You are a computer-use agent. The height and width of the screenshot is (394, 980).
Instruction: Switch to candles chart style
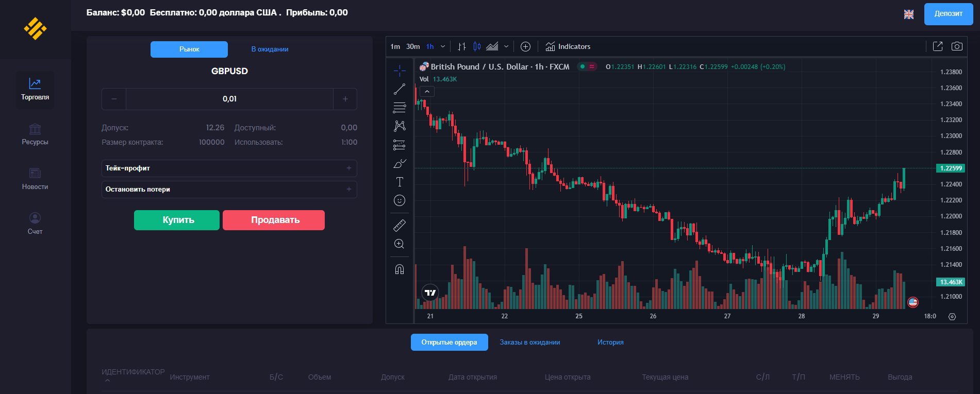pos(477,46)
